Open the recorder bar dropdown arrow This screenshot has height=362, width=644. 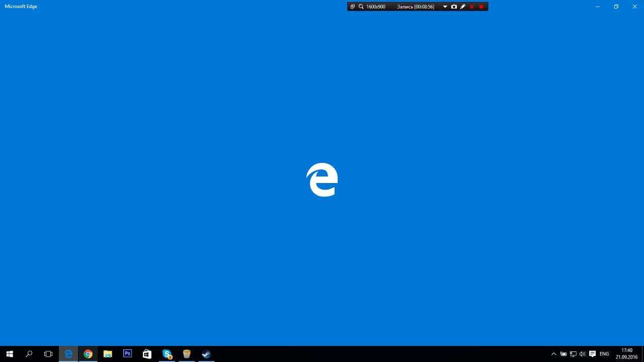pyautogui.click(x=445, y=7)
